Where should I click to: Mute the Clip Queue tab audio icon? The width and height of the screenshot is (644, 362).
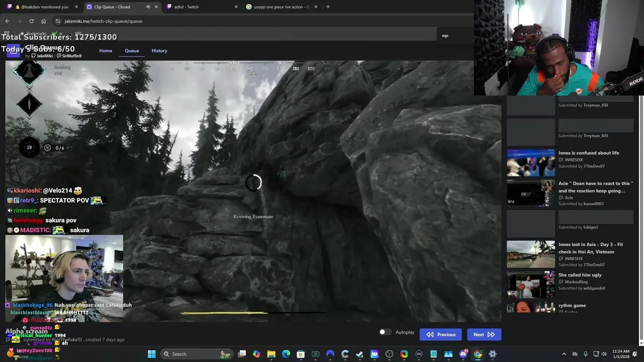tap(148, 7)
